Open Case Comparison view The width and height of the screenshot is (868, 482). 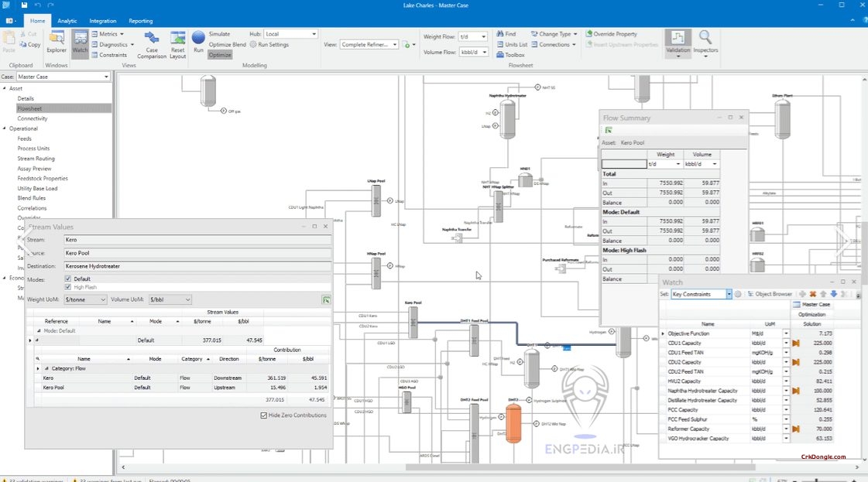click(152, 45)
